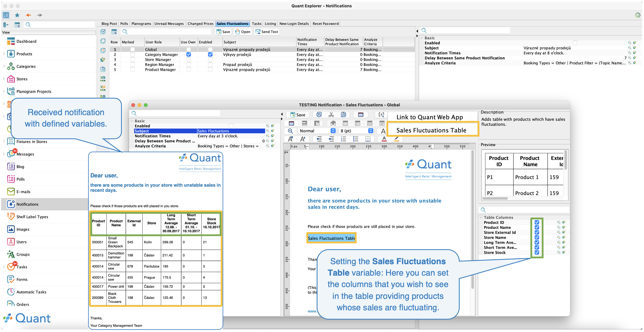The height and width of the screenshot is (332, 644).
Task: Click the Open button
Action: coord(243,32)
